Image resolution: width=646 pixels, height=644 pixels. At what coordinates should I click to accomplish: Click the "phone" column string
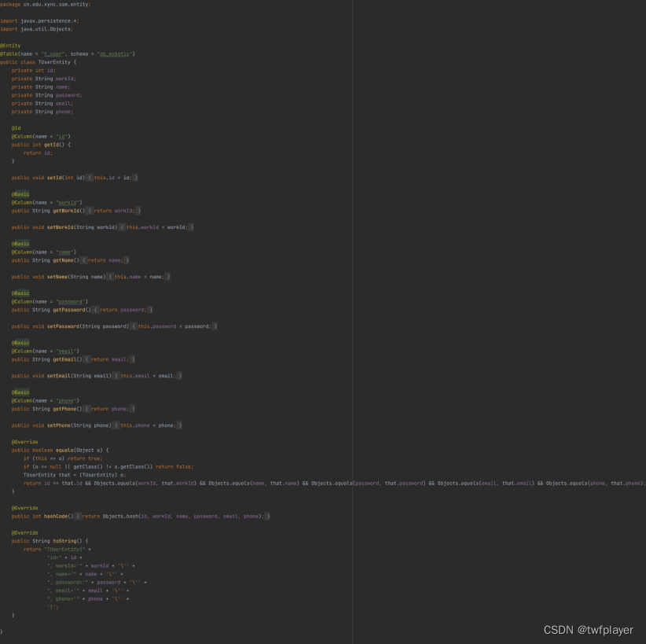pos(66,401)
